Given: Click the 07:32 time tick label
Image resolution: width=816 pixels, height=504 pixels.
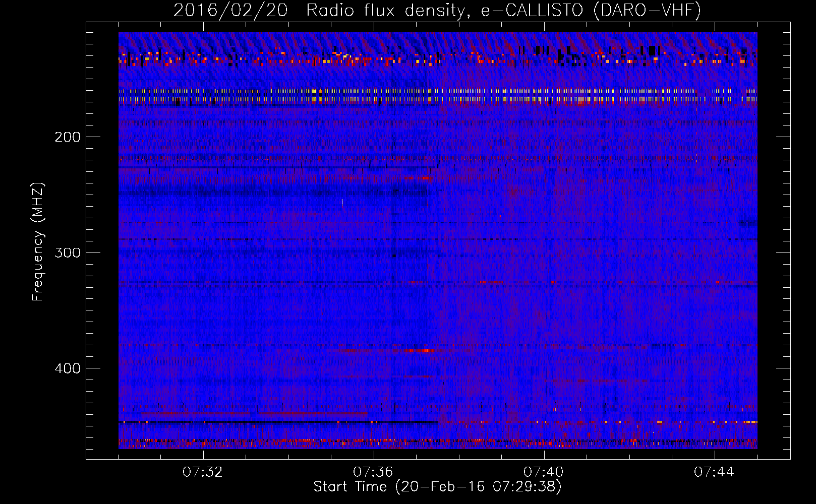Looking at the screenshot, I should point(203,472).
